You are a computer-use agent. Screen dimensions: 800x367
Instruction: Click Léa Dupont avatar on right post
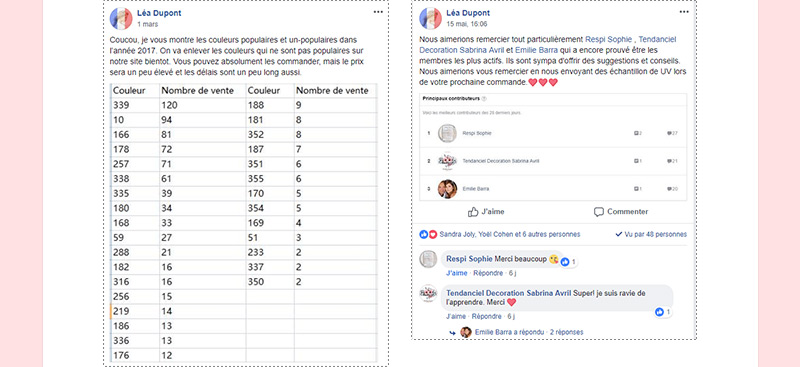pos(430,18)
